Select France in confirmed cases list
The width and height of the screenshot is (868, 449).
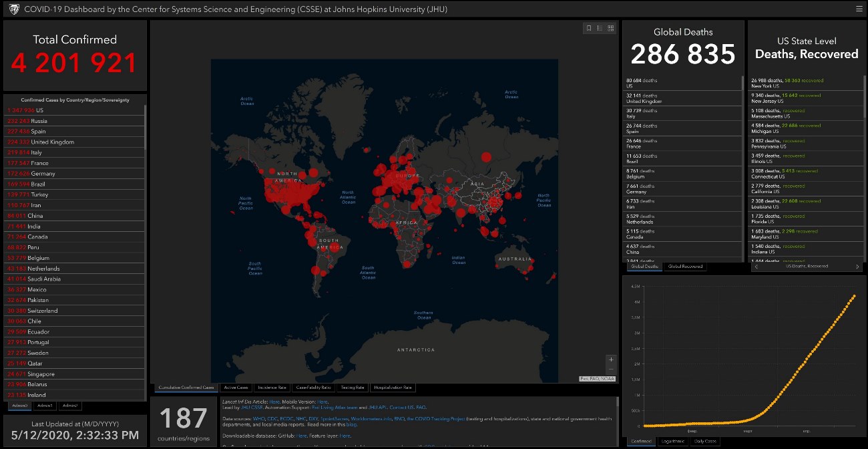[x=73, y=163]
